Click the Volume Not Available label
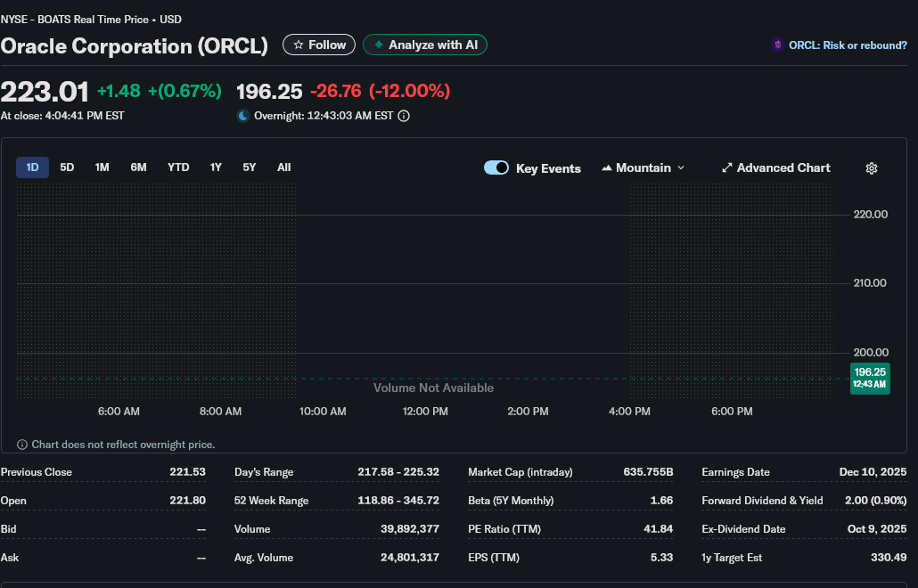The image size is (918, 588). click(433, 388)
